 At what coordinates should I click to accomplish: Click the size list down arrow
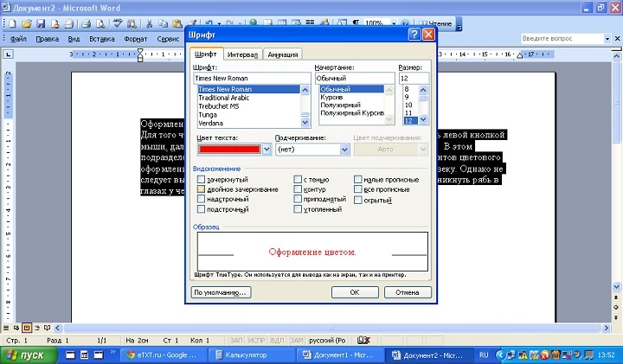[423, 119]
